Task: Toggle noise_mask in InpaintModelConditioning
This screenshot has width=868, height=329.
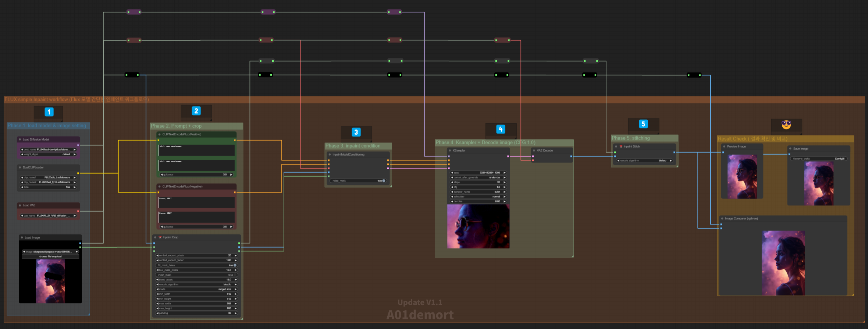Action: coord(358,181)
